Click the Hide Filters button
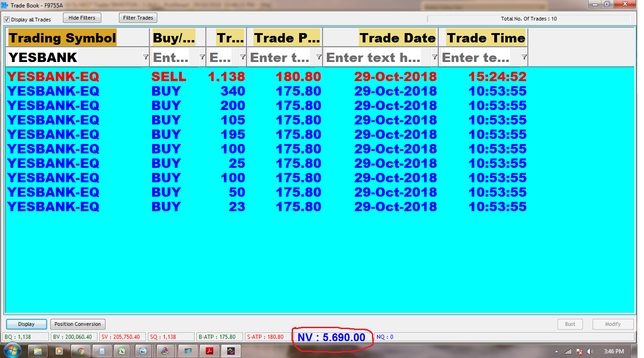 click(x=82, y=18)
